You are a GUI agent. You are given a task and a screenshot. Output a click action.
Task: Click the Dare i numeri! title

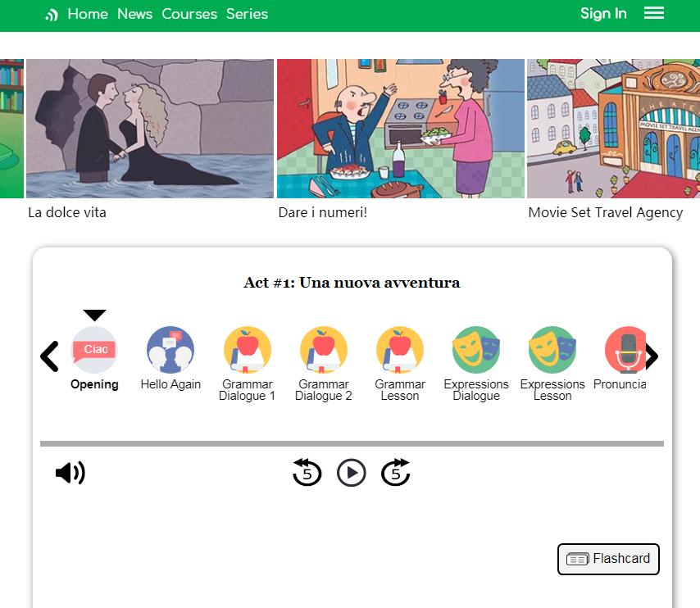point(322,212)
